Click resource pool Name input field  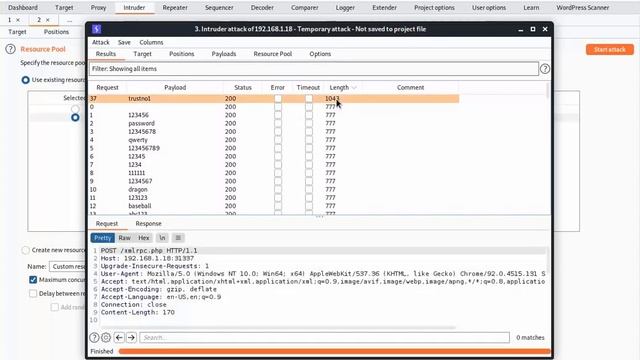(67, 267)
